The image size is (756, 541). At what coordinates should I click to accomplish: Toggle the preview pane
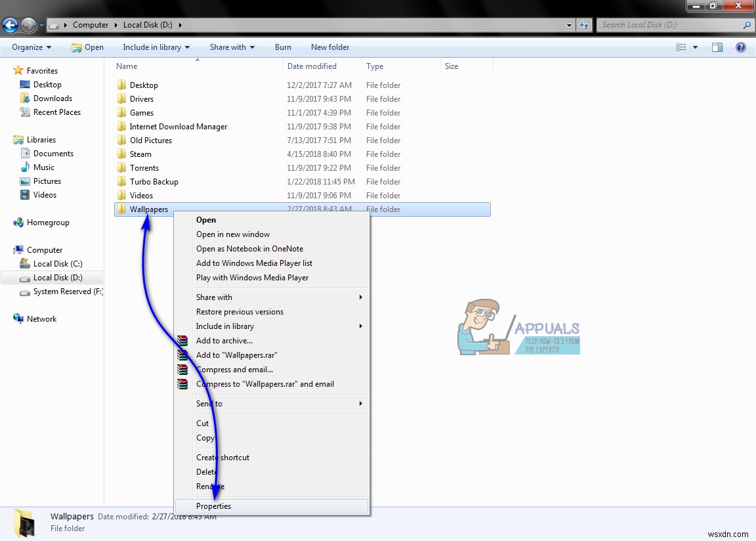(x=717, y=47)
